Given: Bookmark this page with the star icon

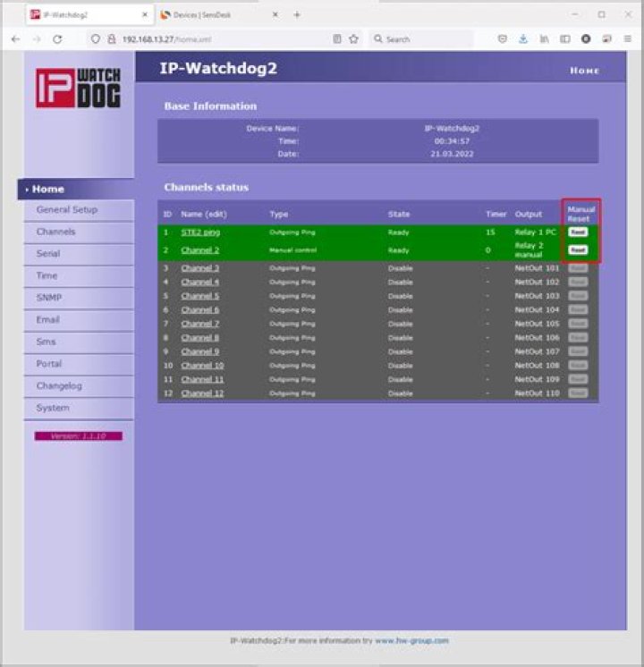Looking at the screenshot, I should pos(353,39).
